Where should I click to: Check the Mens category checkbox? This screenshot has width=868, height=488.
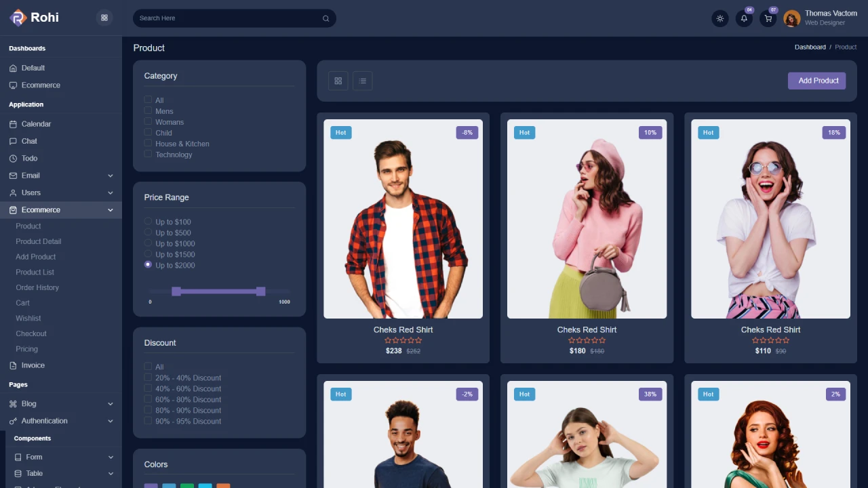point(148,110)
